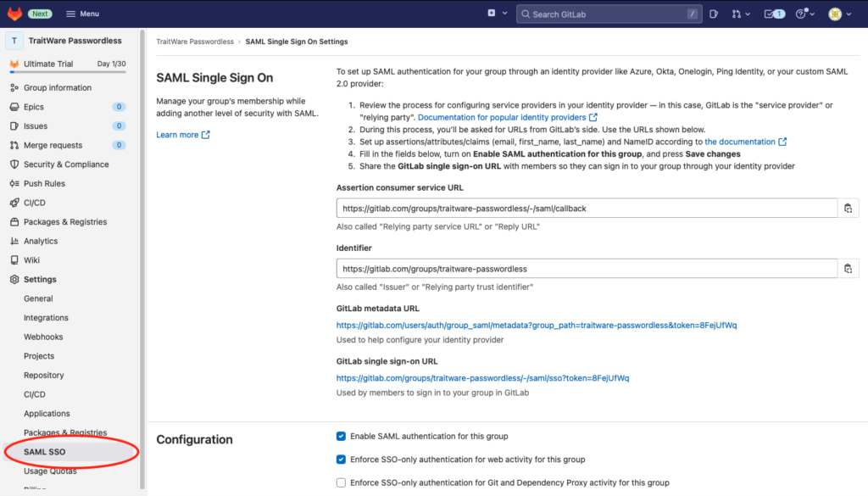868x496 pixels.
Task: Click the Group information sidebar icon
Action: point(14,87)
